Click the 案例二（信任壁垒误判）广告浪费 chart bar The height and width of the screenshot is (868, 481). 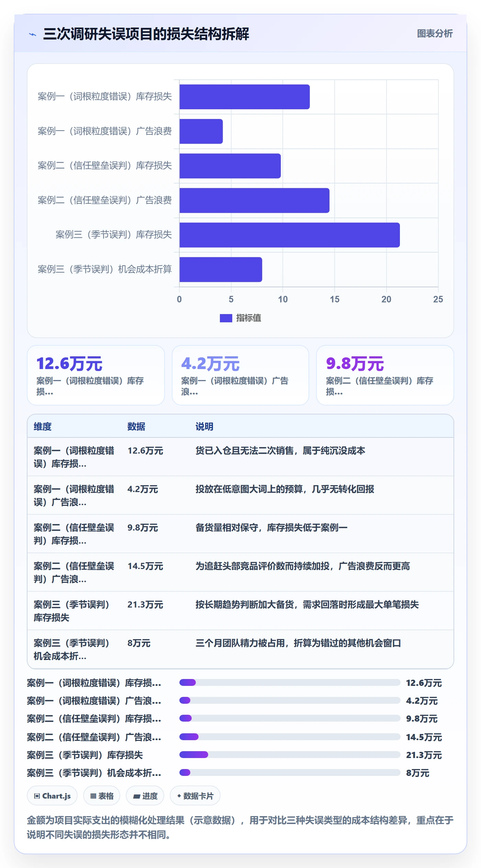click(254, 200)
